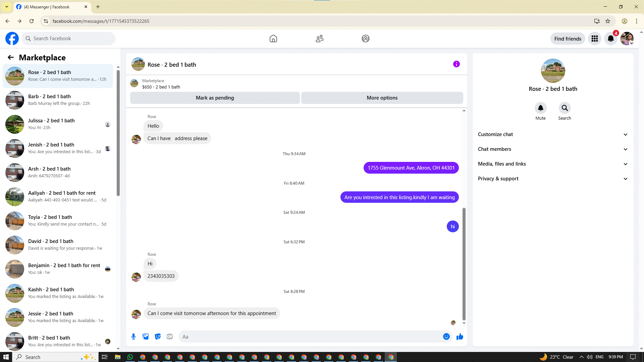
Task: Click the Windows taskbar Search box
Action: coord(56,357)
